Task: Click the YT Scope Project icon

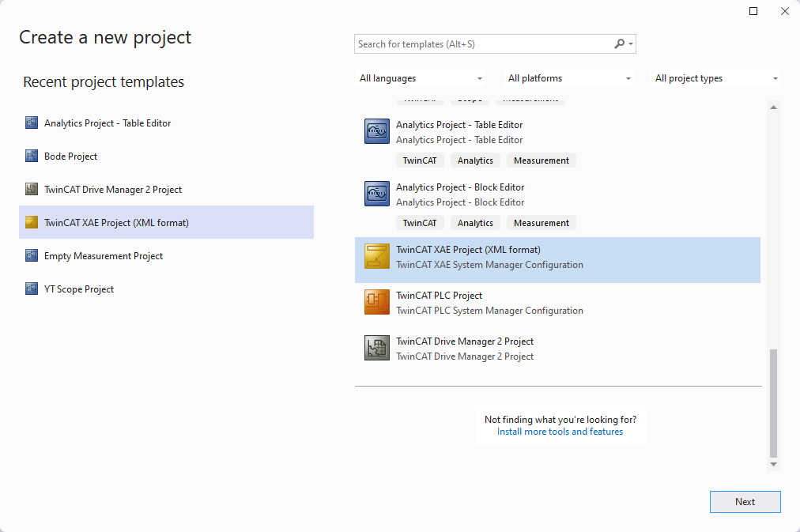Action: point(32,289)
